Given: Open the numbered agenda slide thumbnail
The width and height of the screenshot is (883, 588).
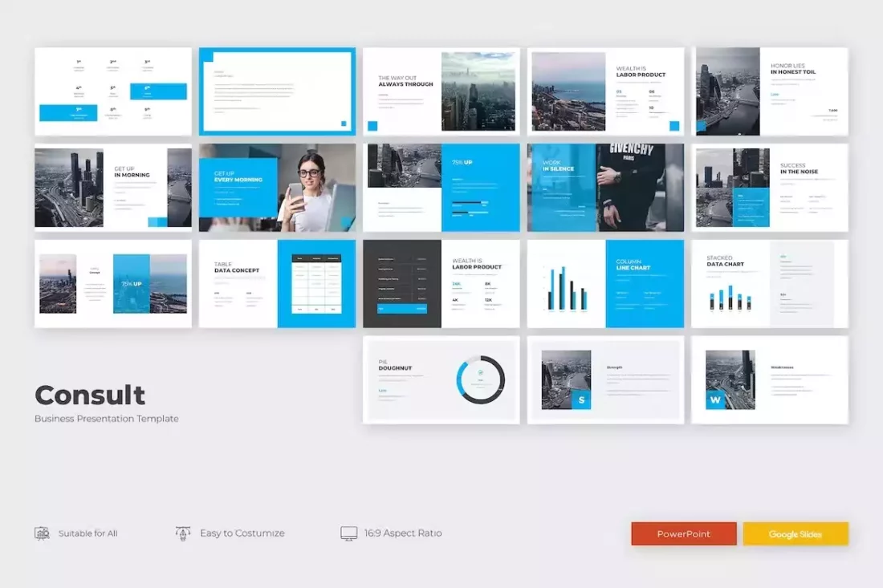Looking at the screenshot, I should (x=112, y=90).
